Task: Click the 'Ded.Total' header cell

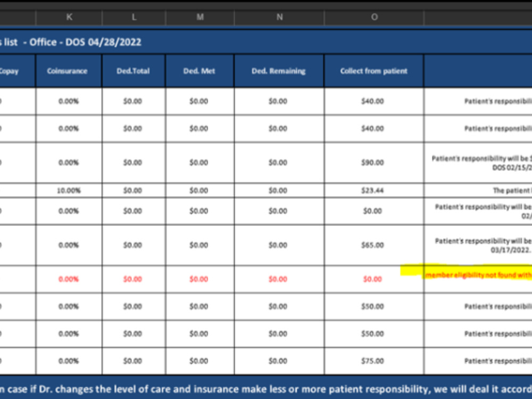Action: coord(134,71)
